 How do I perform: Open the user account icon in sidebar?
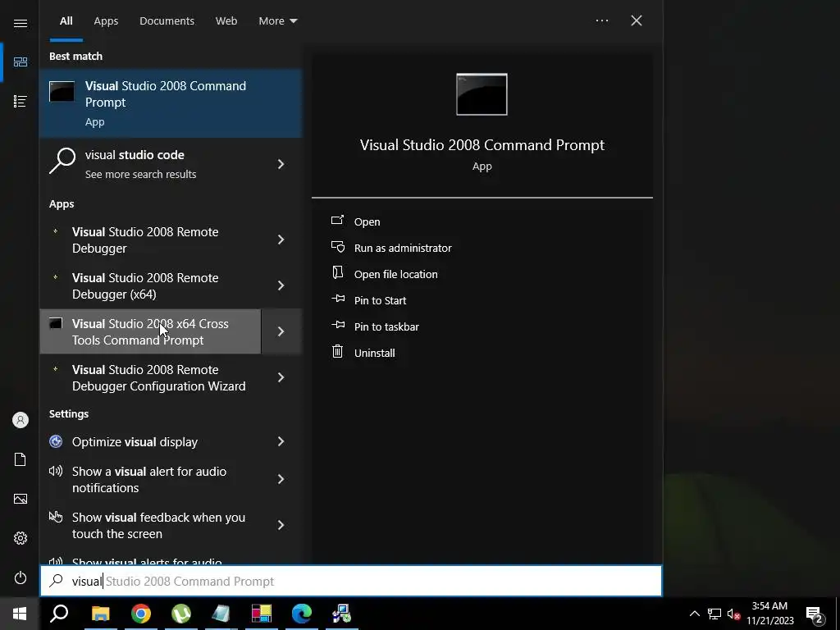pos(21,420)
